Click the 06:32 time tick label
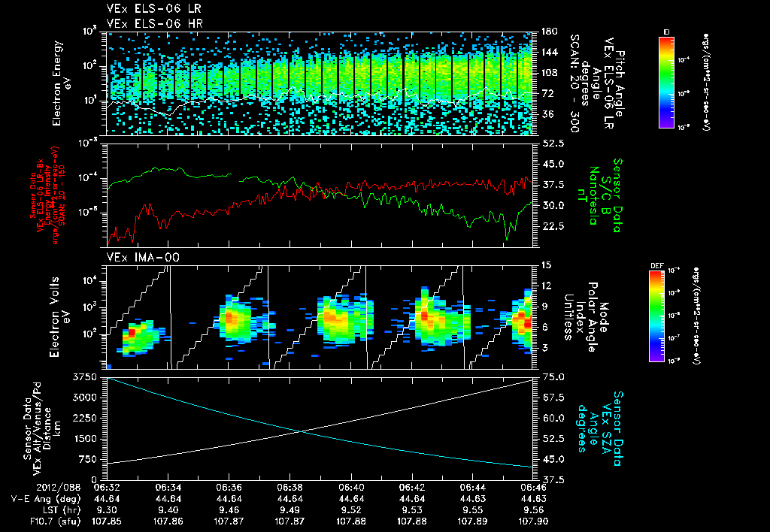The height and width of the screenshot is (532, 770). point(107,488)
